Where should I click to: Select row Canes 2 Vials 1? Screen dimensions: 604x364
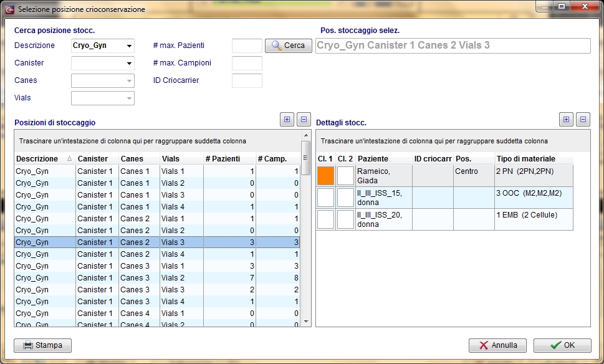point(157,219)
